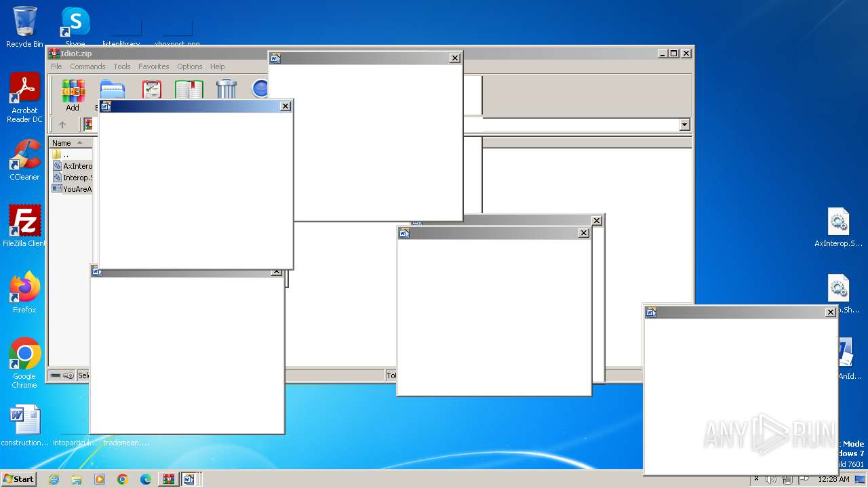Select the AxInterop.S desktop file icon

point(839,228)
